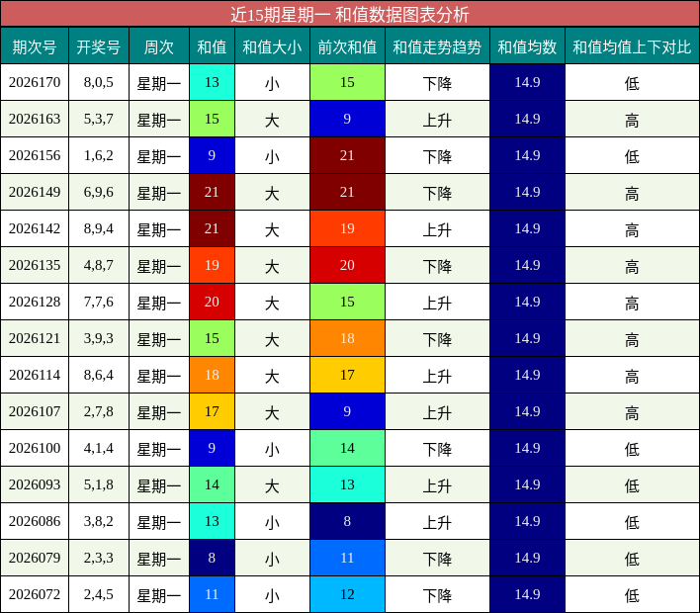Click the green 14 cell in row 2026100

tap(347, 448)
